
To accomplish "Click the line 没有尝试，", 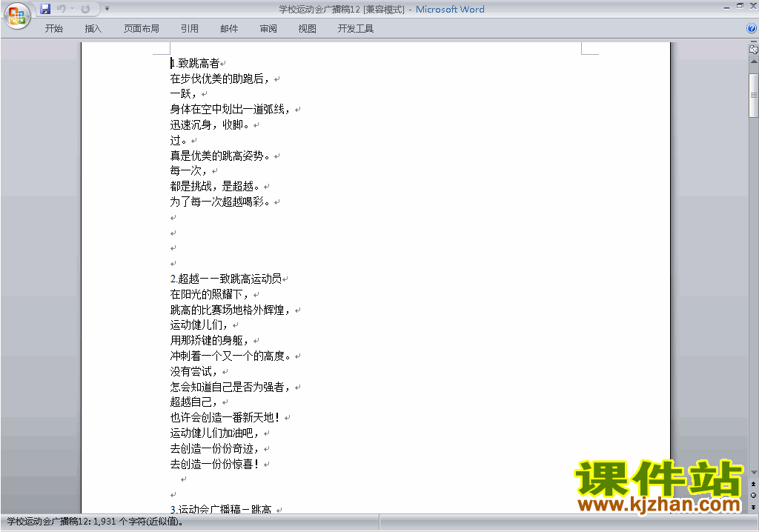I will click(x=193, y=371).
